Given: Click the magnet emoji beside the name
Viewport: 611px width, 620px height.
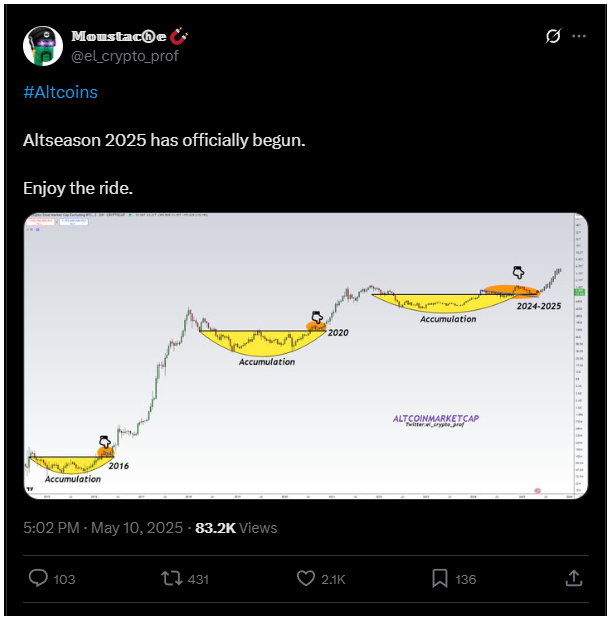Looking at the screenshot, I should click(x=179, y=36).
